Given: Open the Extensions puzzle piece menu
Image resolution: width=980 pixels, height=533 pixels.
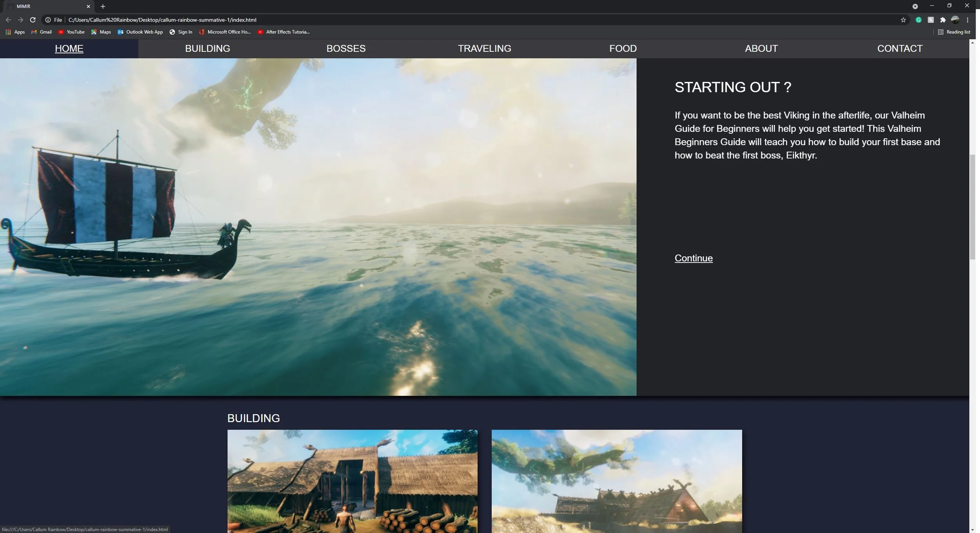Looking at the screenshot, I should [x=943, y=20].
